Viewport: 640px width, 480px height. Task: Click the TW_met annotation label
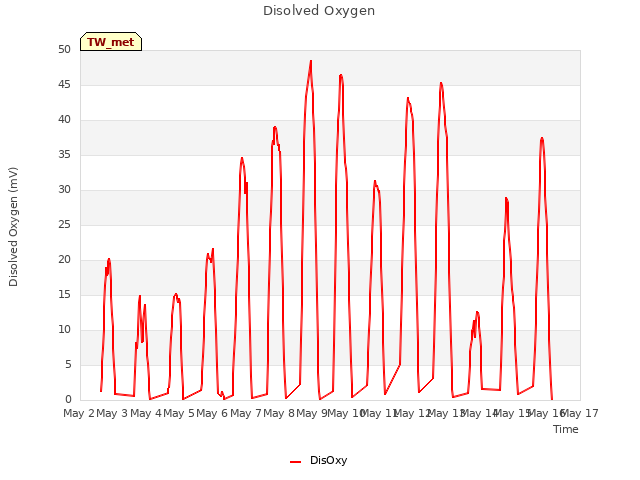pos(111,42)
